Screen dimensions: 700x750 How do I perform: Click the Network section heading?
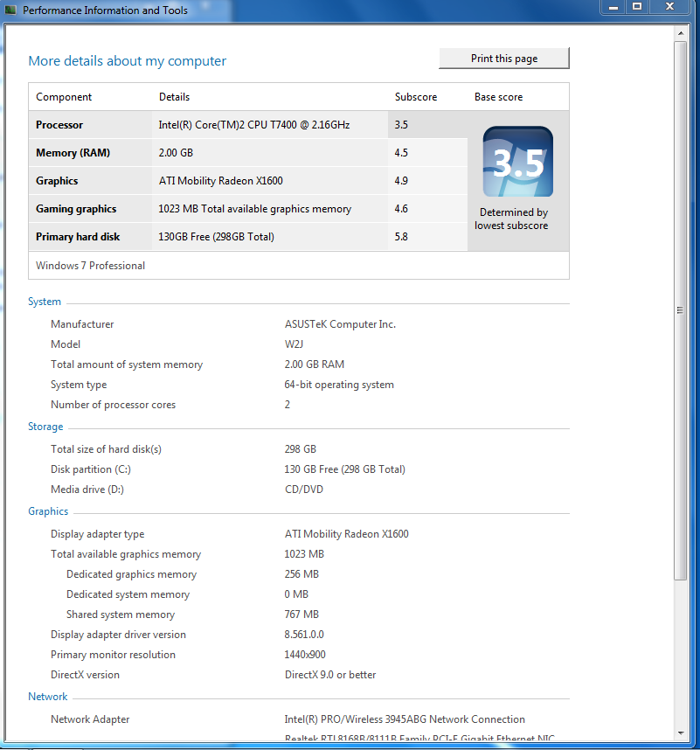(48, 697)
